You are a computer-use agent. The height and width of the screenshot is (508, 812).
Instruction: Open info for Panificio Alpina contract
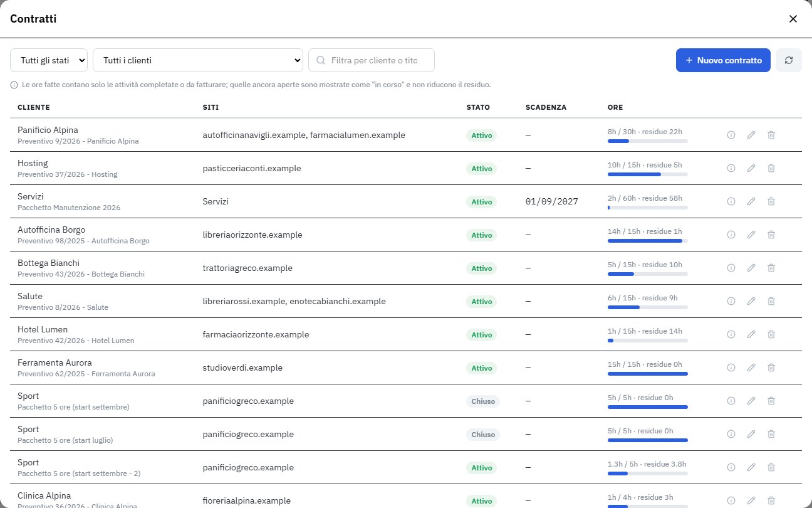pos(731,135)
